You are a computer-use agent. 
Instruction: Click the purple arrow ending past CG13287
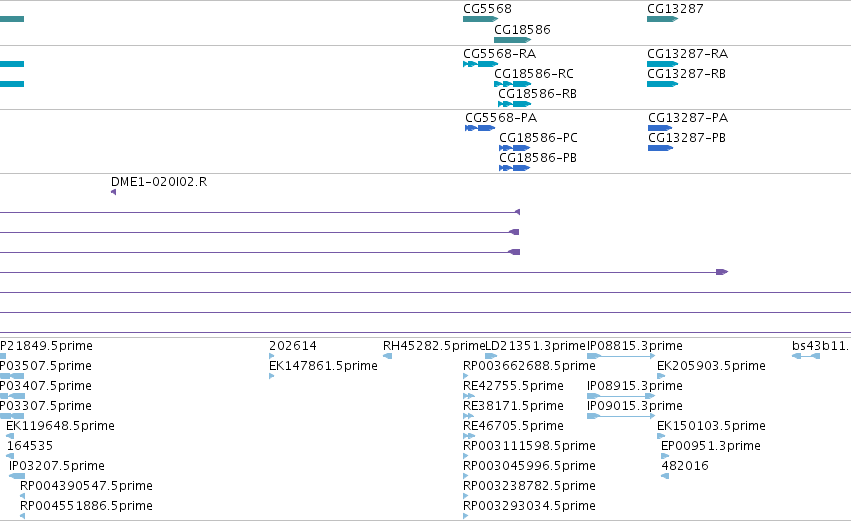tap(722, 272)
